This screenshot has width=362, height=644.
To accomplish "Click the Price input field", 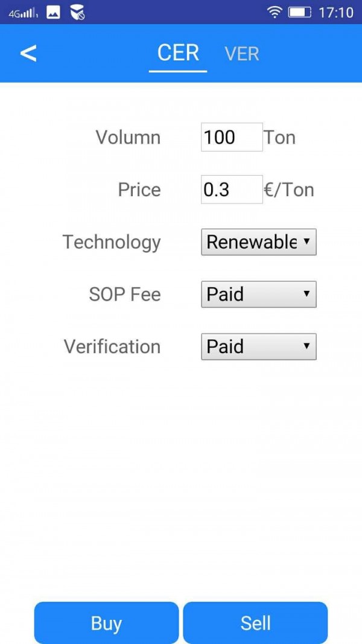I will point(232,190).
